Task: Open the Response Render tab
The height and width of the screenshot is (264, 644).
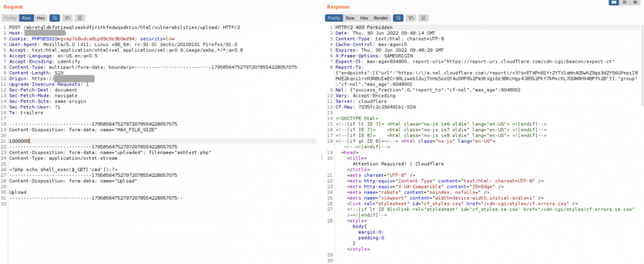Action: click(381, 18)
